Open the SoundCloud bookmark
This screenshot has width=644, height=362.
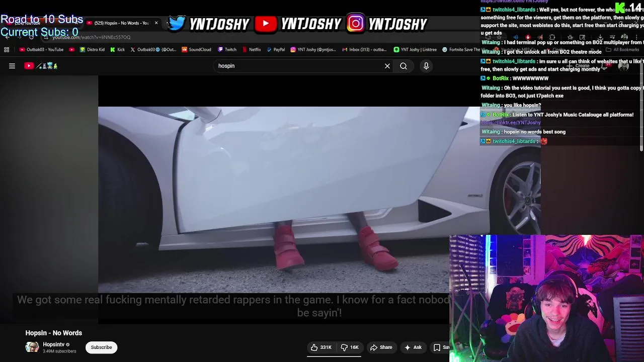(196, 50)
